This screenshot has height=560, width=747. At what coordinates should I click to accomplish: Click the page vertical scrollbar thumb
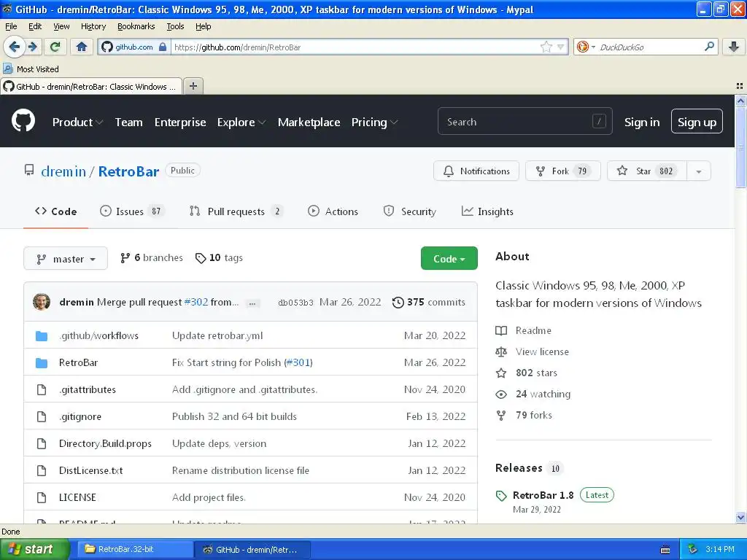(x=740, y=147)
